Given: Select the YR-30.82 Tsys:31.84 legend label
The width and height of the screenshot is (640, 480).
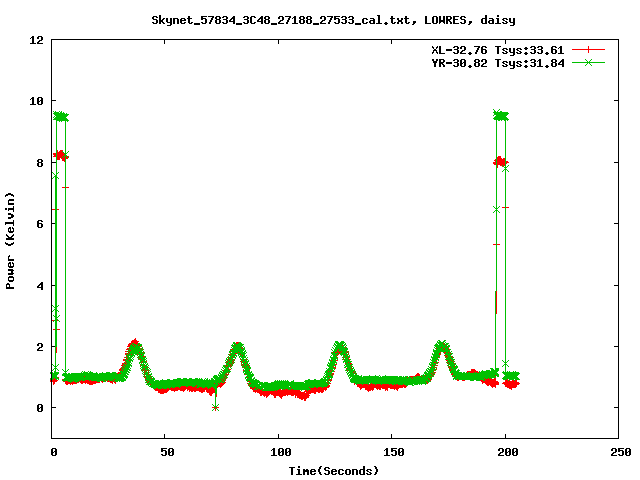Looking at the screenshot, I should (x=493, y=62).
